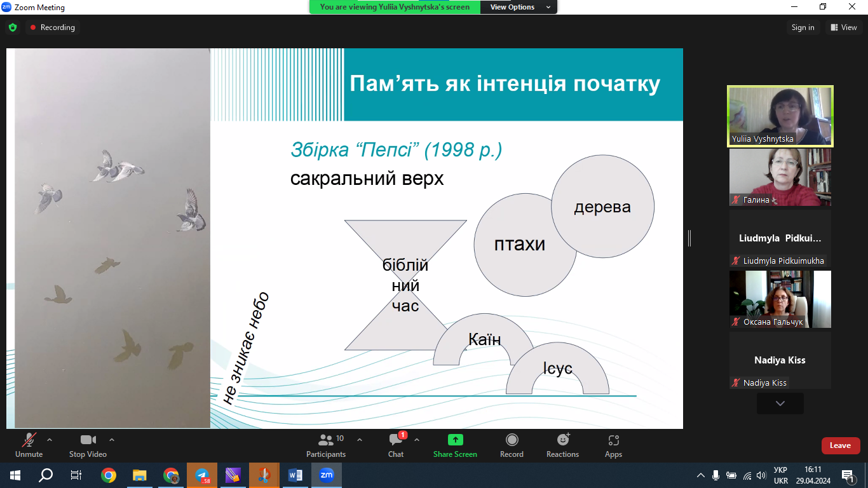
Task: Select Yuliia Vyshnytska's video thumbnail
Action: click(x=780, y=116)
